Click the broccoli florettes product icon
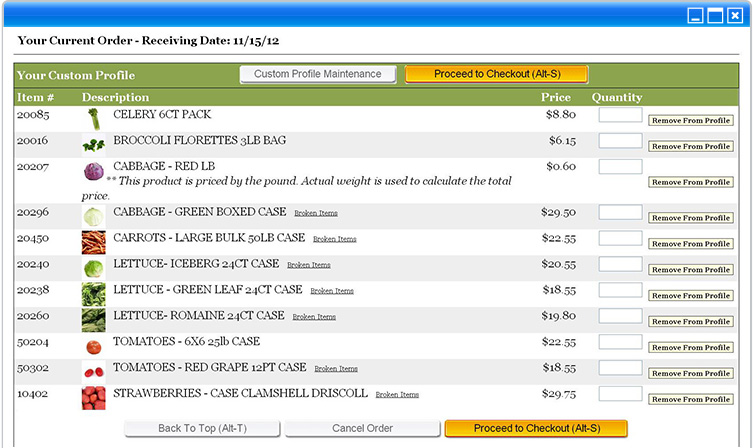Image resolution: width=753 pixels, height=448 pixels. click(93, 145)
